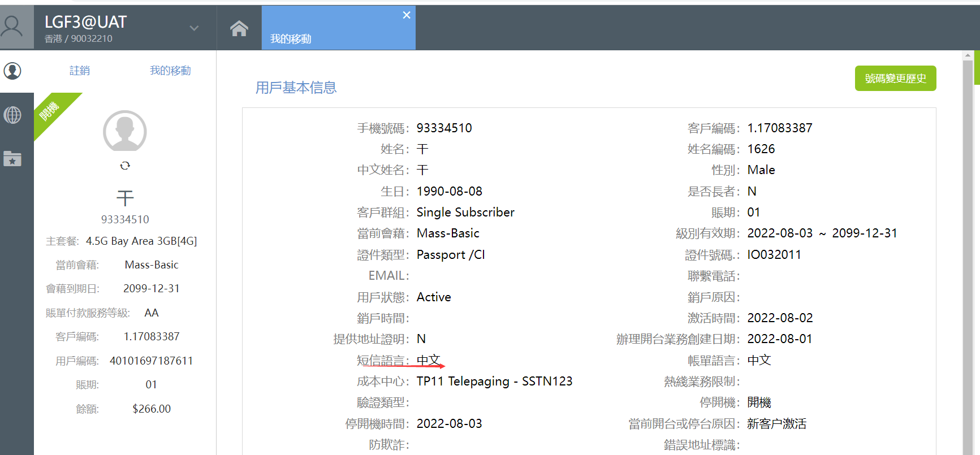
Task: Select mobile number value 93334510 in form
Action: [444, 128]
